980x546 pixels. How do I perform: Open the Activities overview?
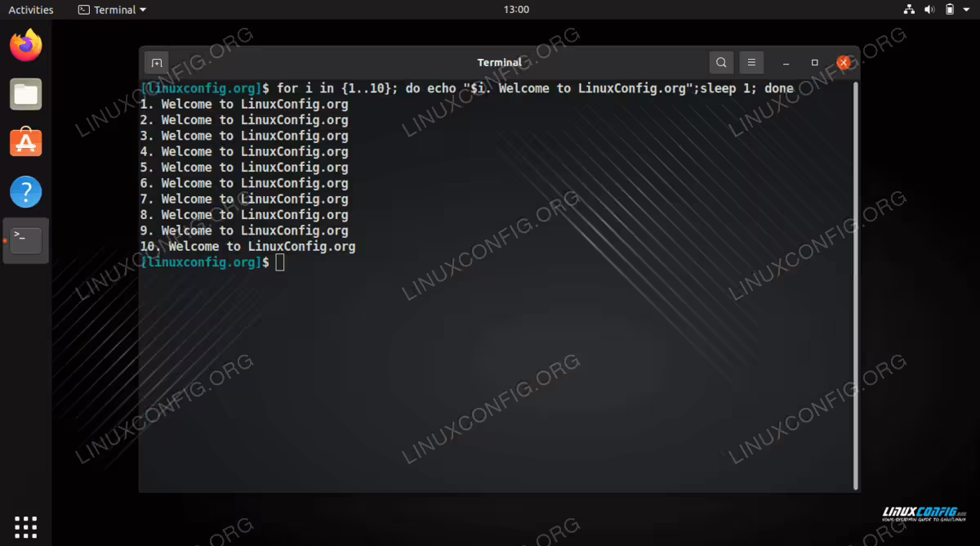coord(31,10)
